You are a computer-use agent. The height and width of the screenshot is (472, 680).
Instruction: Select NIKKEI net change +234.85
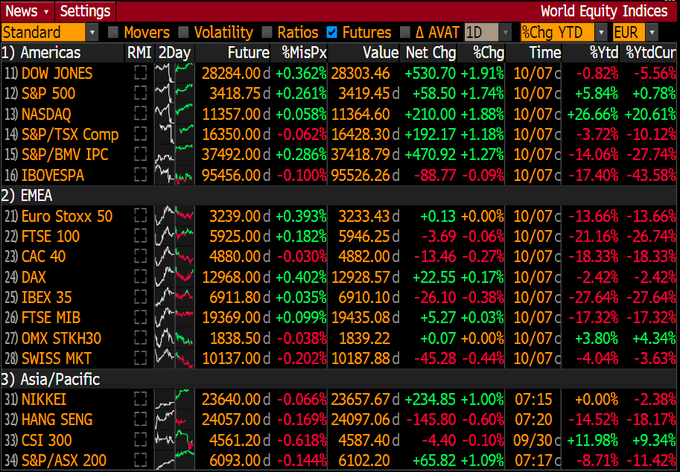coord(430,399)
